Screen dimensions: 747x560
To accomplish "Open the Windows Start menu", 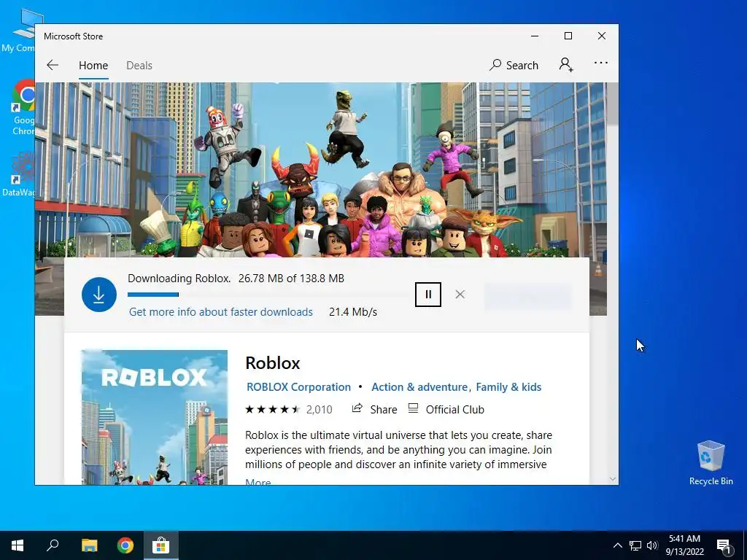I will click(x=18, y=545).
